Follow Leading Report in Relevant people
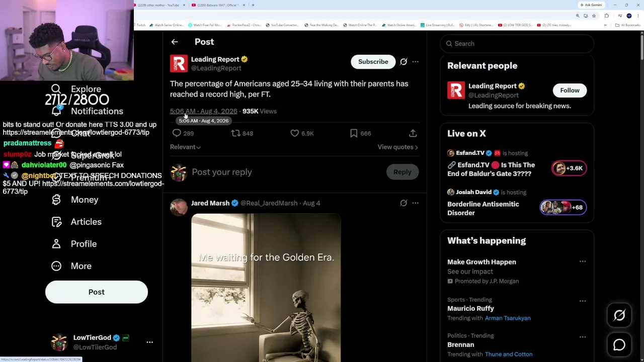Viewport: 644px width, 362px height. tap(570, 90)
